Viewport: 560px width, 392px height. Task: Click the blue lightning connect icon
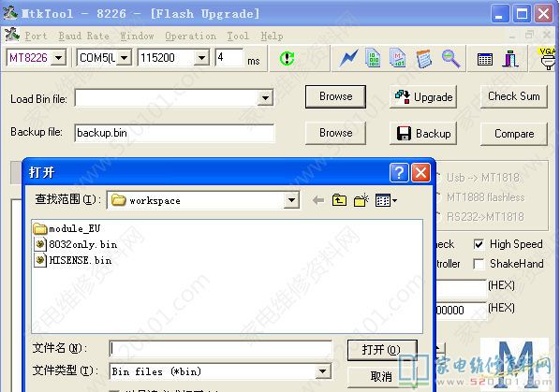click(x=348, y=59)
